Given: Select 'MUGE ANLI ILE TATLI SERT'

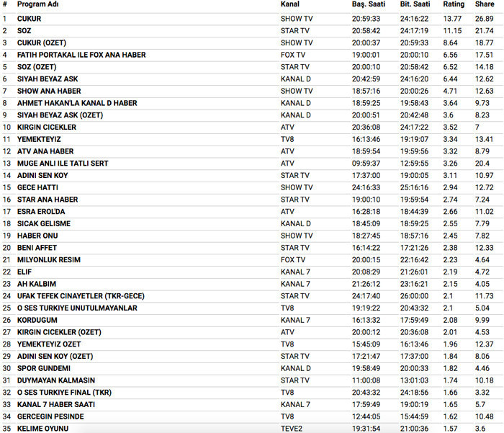Looking at the screenshot, I should click(x=63, y=164).
